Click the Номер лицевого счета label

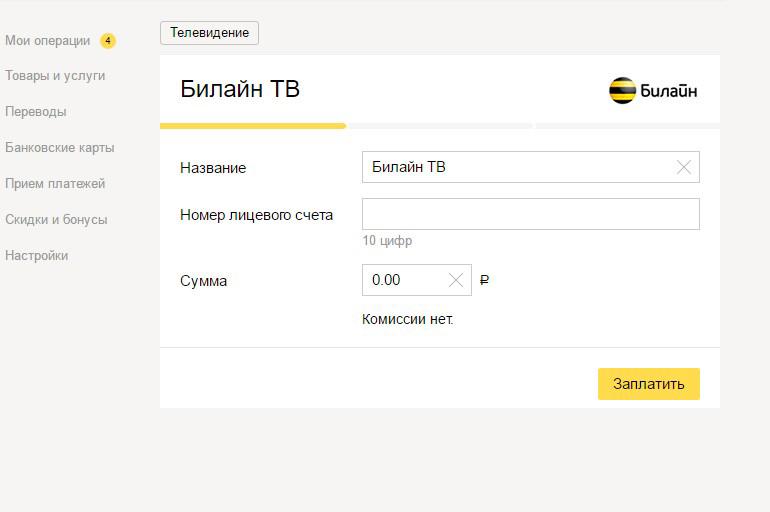[256, 215]
